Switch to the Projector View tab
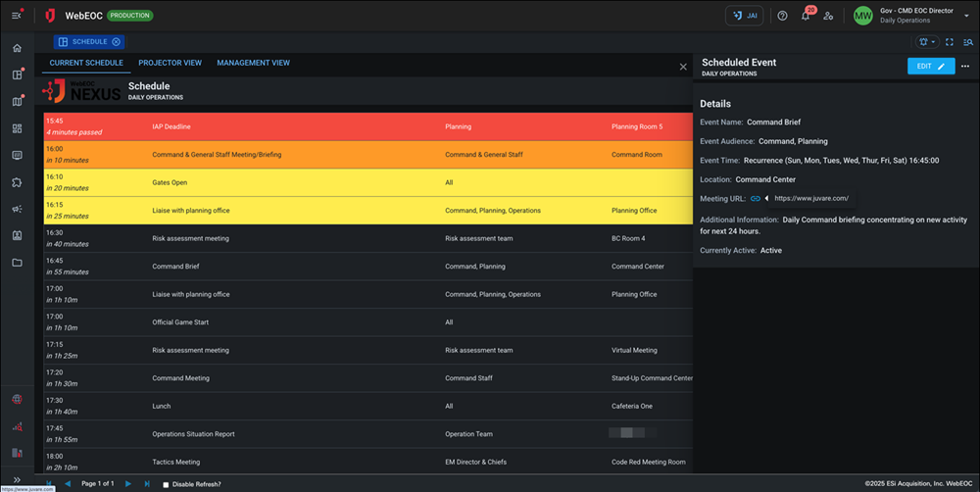The height and width of the screenshot is (492, 980). click(x=170, y=63)
